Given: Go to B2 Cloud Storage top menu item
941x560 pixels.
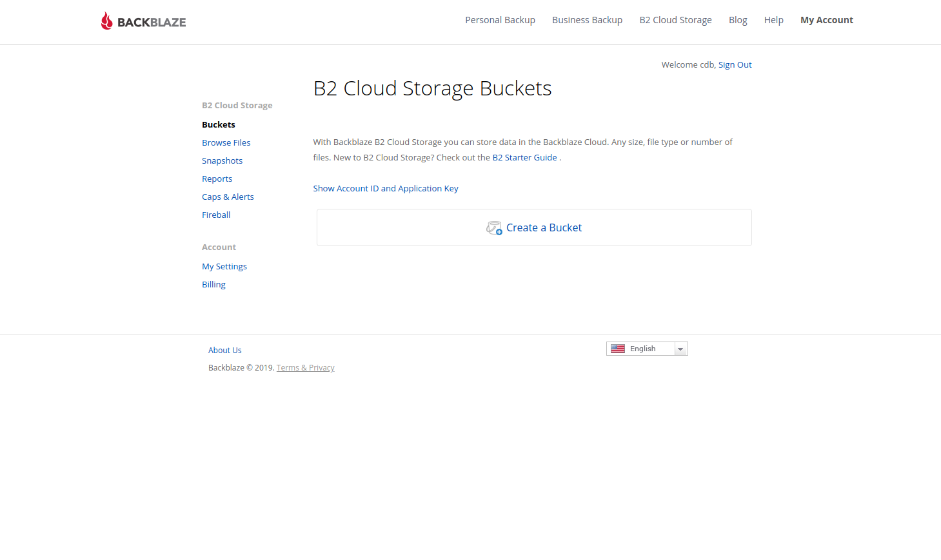Looking at the screenshot, I should (x=675, y=20).
